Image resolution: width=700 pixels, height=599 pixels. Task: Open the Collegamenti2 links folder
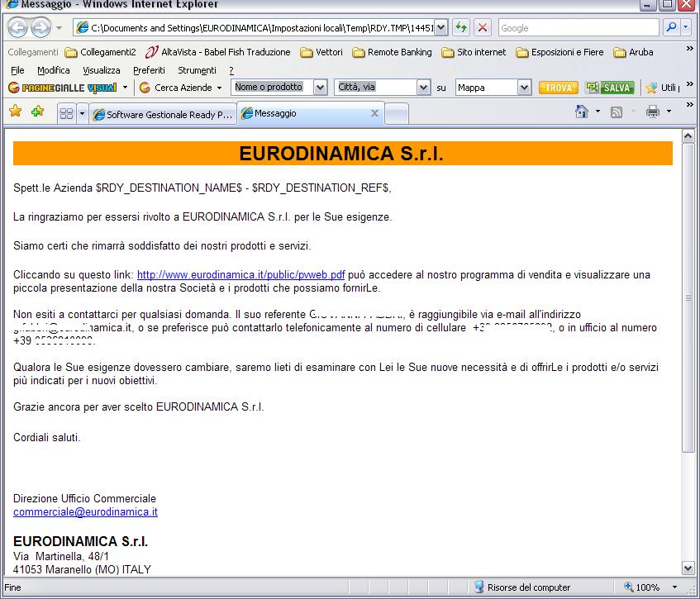tap(101, 52)
